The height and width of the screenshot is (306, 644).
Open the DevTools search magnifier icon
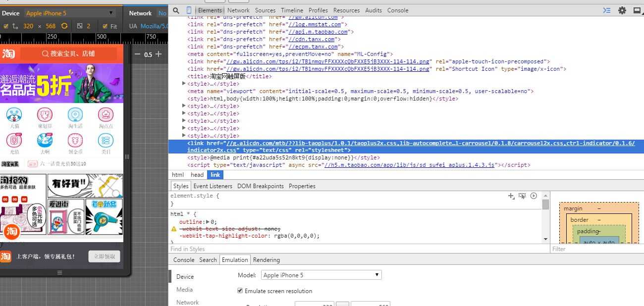coord(176,10)
